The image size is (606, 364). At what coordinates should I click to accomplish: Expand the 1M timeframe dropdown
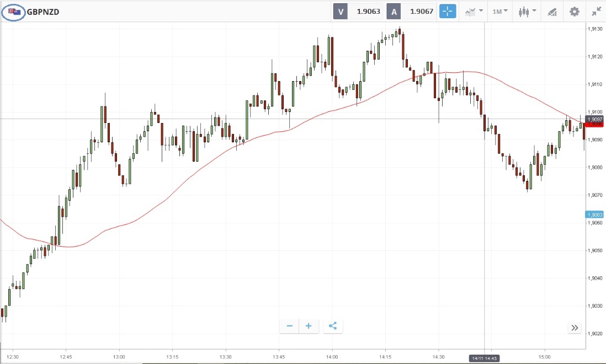pos(501,11)
